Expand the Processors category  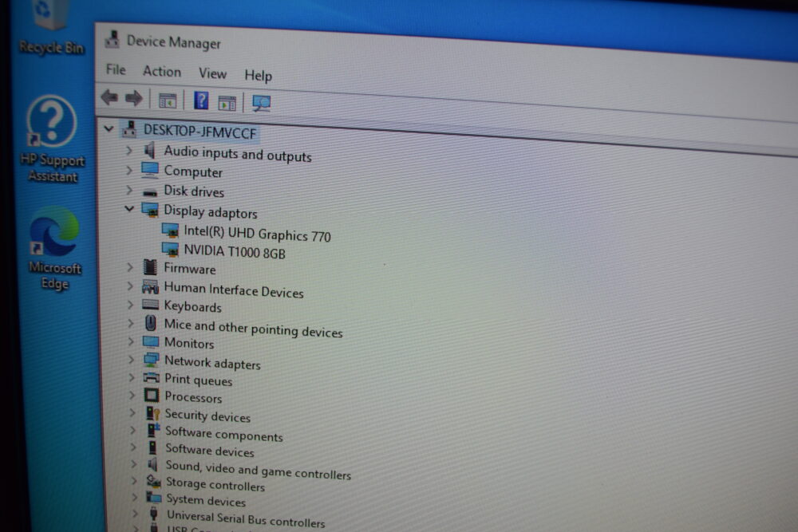point(132,395)
